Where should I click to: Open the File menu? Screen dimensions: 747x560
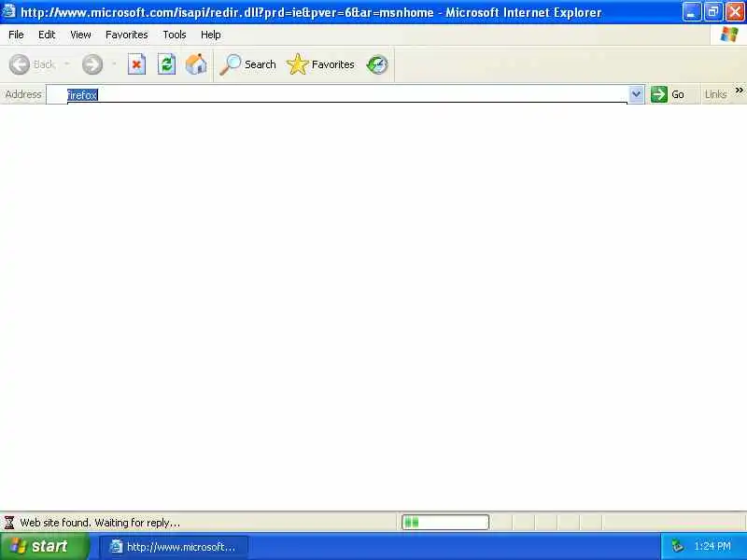tap(16, 35)
